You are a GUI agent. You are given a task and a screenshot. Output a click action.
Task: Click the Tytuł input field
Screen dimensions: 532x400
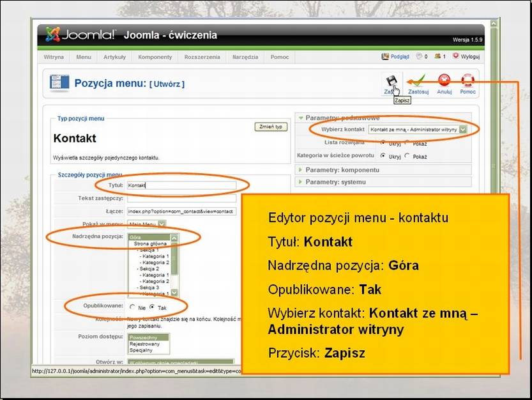click(x=181, y=185)
